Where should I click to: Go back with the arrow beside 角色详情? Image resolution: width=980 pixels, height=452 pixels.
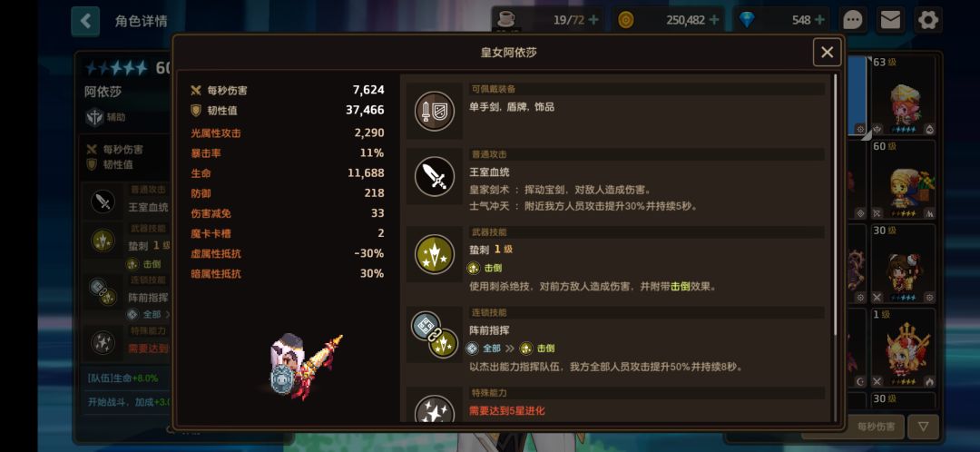click(x=85, y=21)
